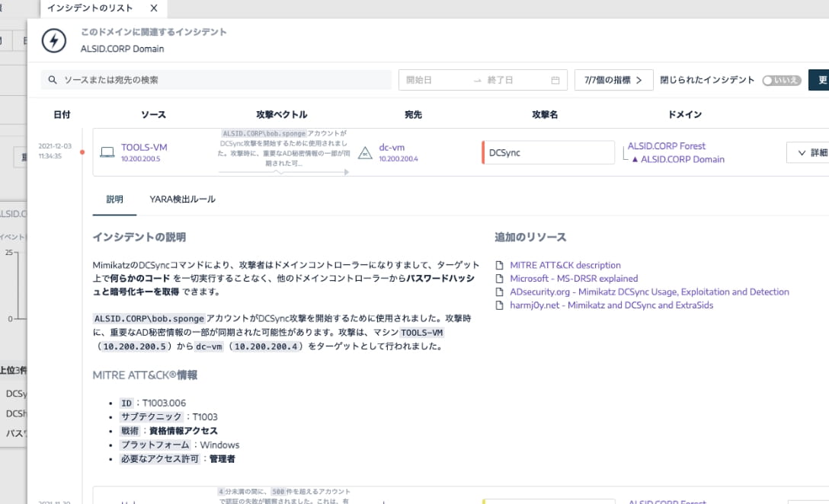Click the search magnifier icon
This screenshot has height=504, width=829.
pyautogui.click(x=53, y=80)
